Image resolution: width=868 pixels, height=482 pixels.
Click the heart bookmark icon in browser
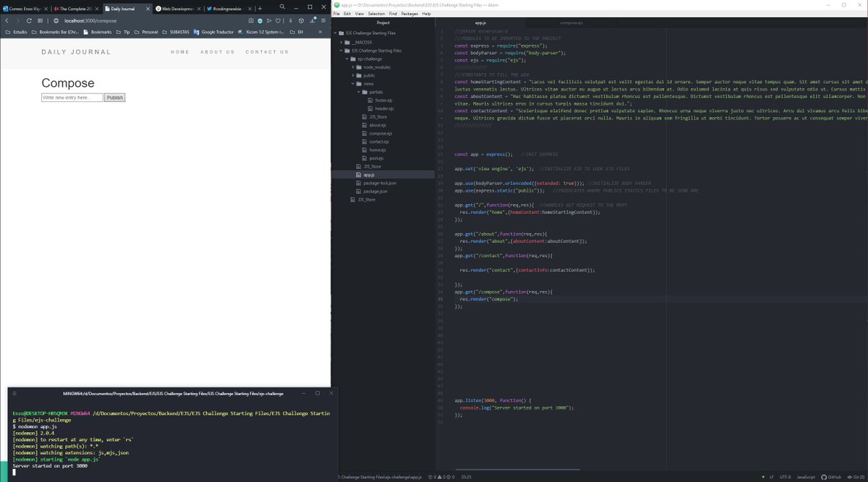[x=278, y=21]
